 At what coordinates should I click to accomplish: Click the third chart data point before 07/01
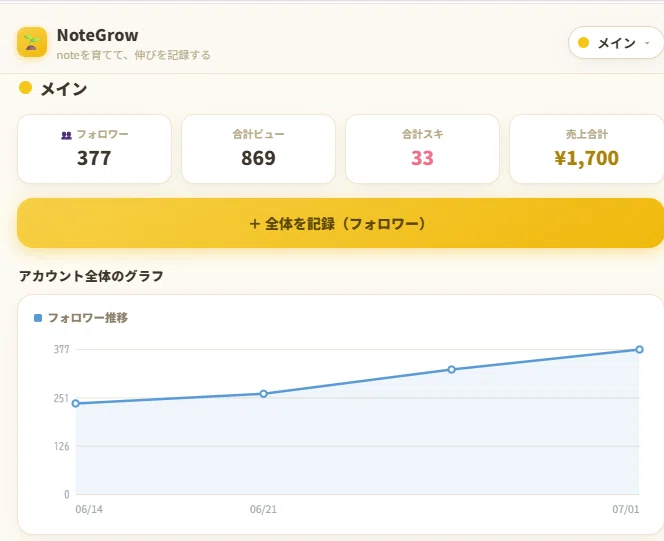(451, 370)
